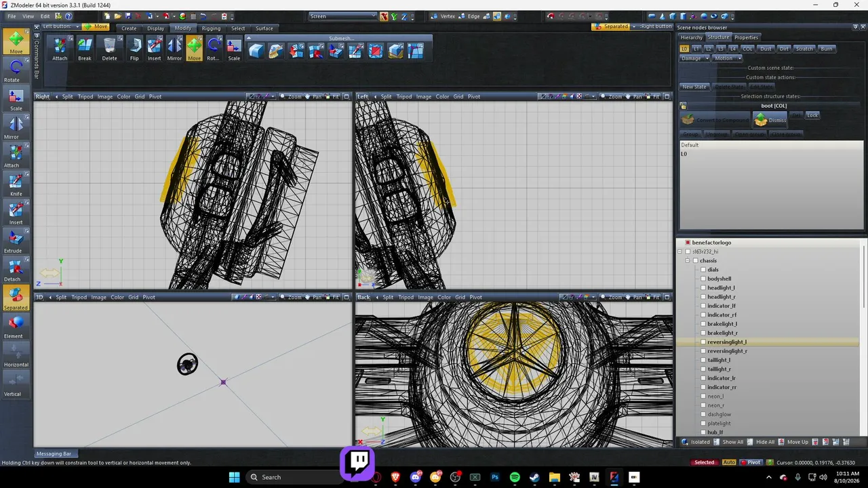Viewport: 868px width, 488px height.
Task: Choose Rotate tool in left sidebar
Action: coord(16,70)
